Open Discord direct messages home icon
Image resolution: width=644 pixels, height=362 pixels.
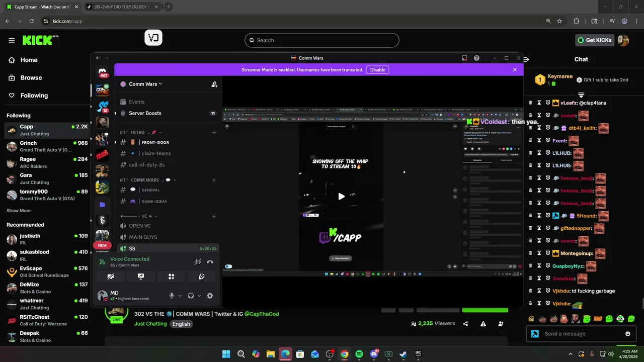(102, 72)
